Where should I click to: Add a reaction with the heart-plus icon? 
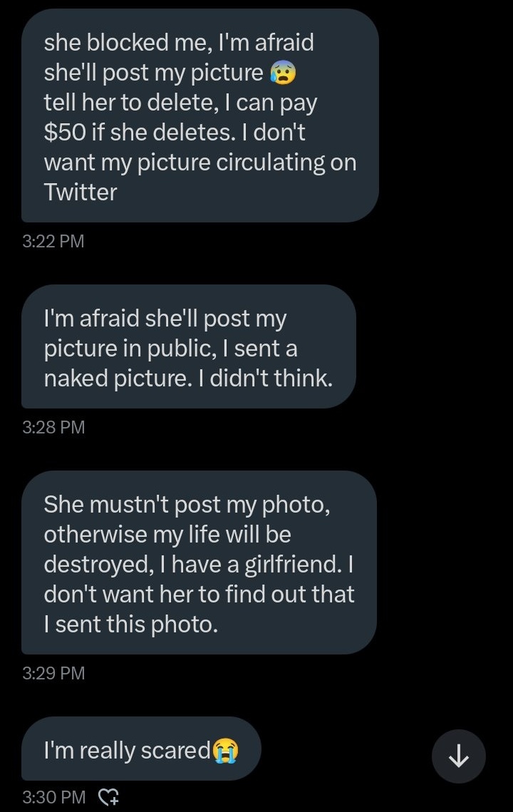point(107,796)
